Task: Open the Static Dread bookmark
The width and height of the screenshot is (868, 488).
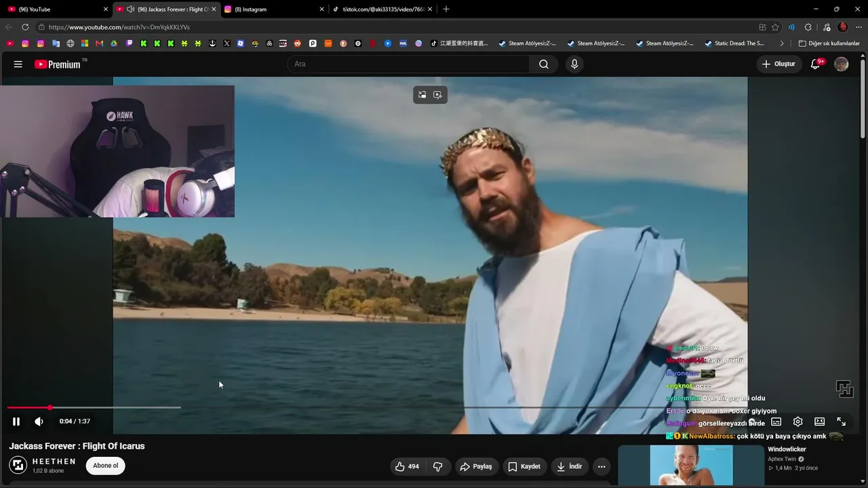Action: pos(734,43)
